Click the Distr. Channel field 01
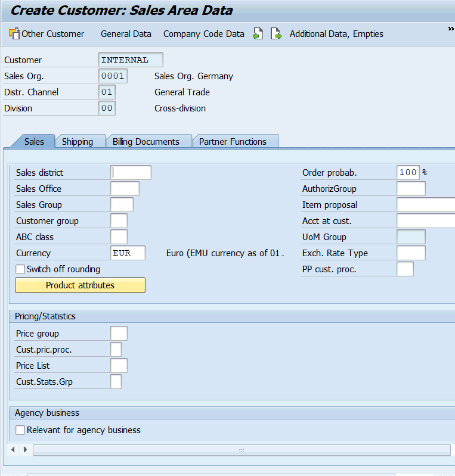Screen dimensions: 455x476 point(107,92)
